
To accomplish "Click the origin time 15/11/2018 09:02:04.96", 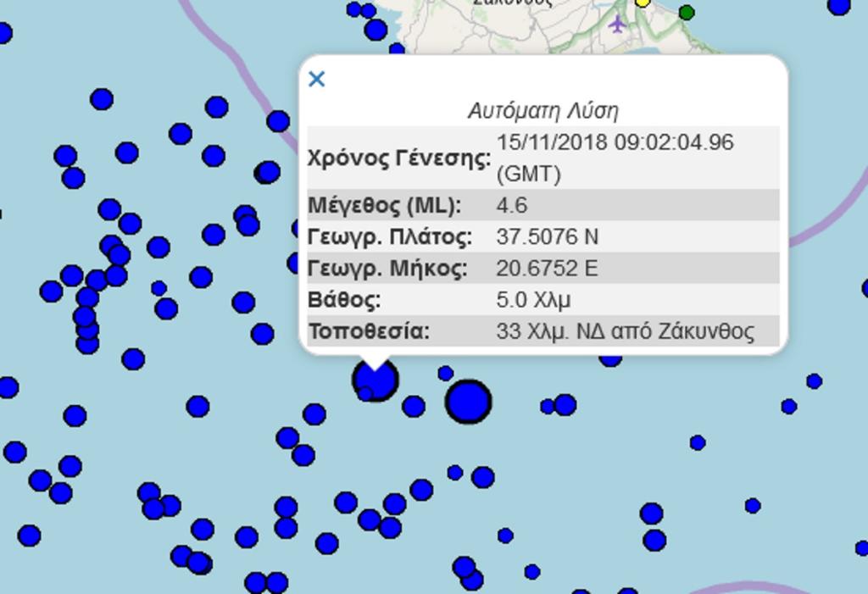I will pos(615,142).
